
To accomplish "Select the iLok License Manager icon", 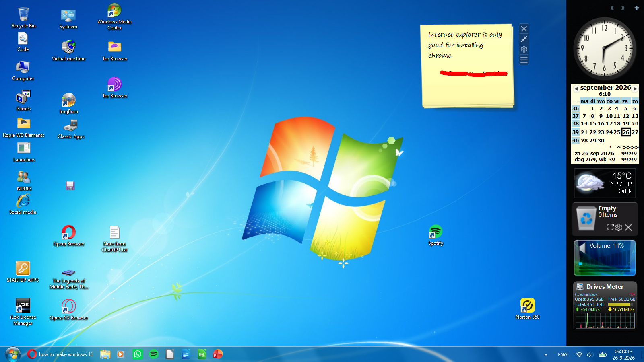I will (23, 312).
